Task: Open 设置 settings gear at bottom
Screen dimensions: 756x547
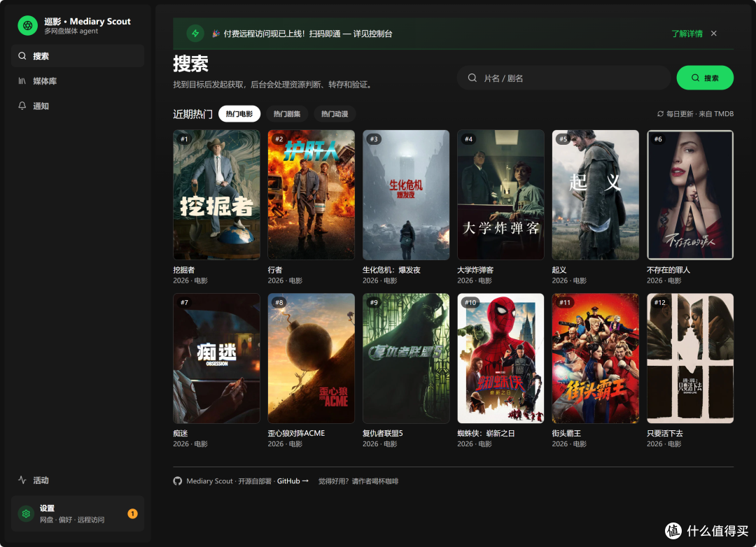Action: point(78,513)
